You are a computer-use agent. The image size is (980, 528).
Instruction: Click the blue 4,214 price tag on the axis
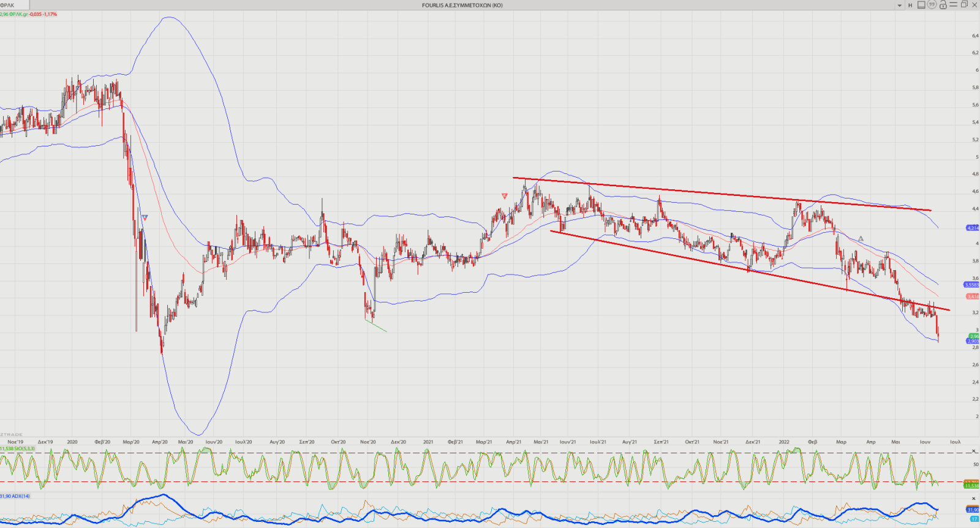coord(973,228)
